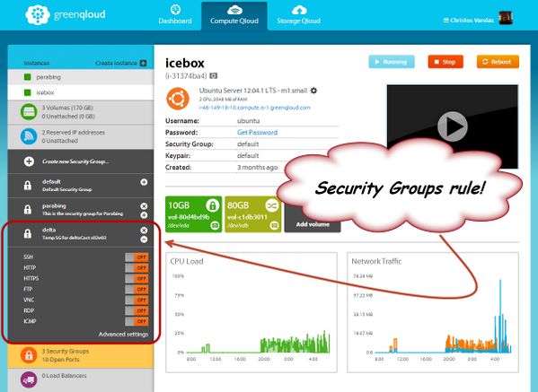This screenshot has height=392, width=538.
Task: Toggle HTTP switch on
Action: click(x=137, y=267)
